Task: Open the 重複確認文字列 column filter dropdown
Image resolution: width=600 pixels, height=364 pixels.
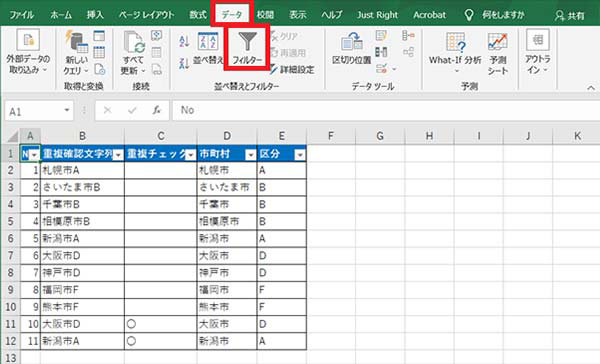Action: click(118, 155)
